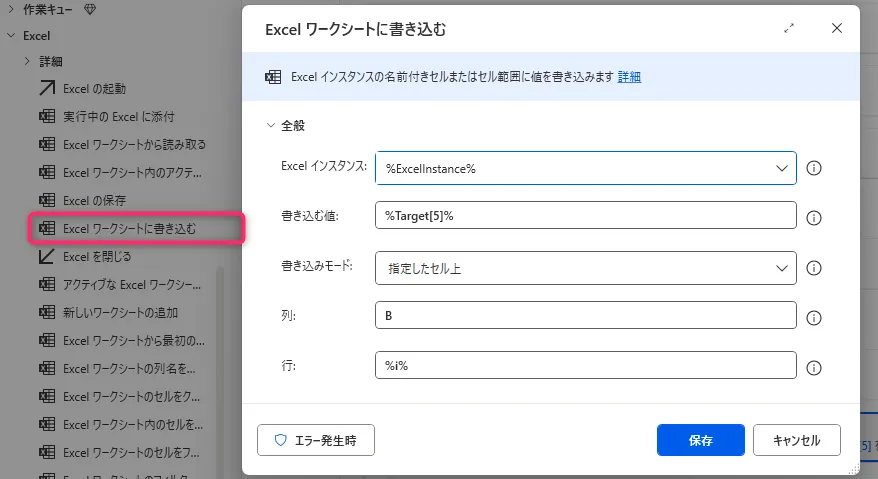
Task: Click the 書き込む値 input field
Action: pyautogui.click(x=585, y=217)
